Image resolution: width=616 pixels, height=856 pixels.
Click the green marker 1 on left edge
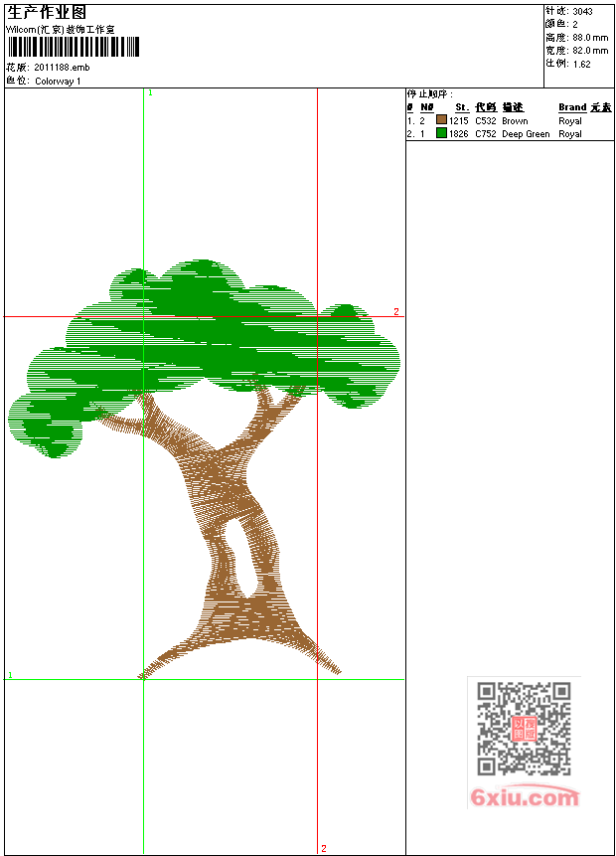pos(10,675)
